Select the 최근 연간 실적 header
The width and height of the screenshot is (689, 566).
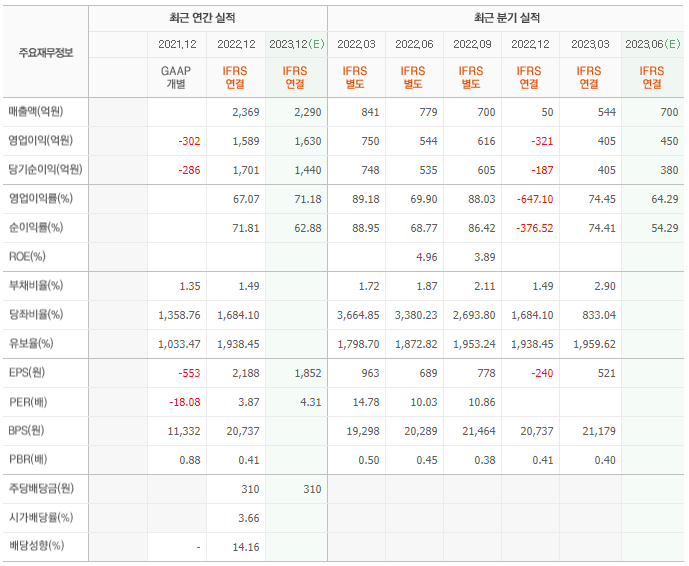pos(202,18)
